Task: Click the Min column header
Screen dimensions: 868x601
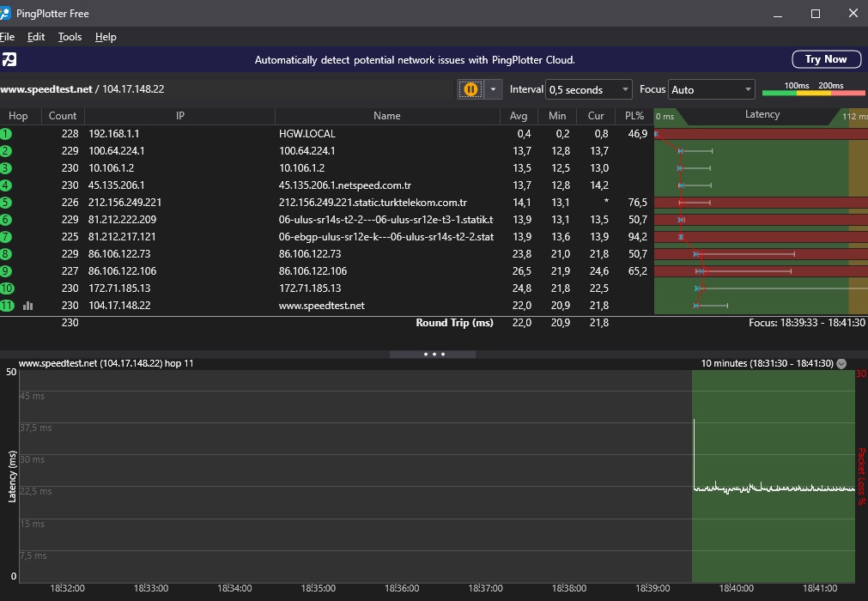Action: (x=557, y=116)
